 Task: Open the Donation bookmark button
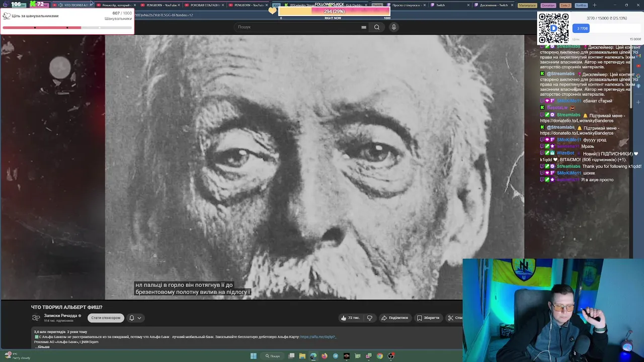tap(548, 5)
